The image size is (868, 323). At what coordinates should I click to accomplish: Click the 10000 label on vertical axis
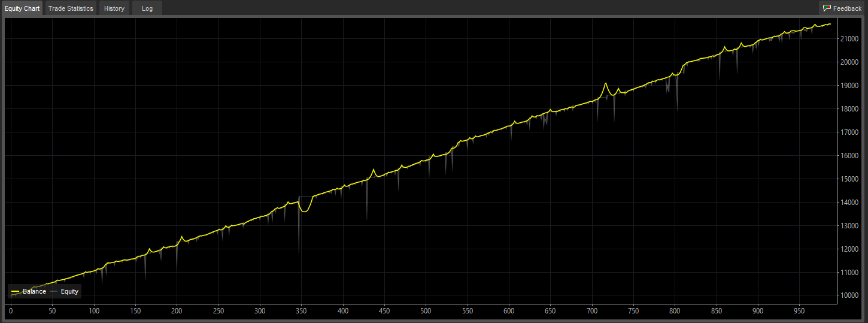[851, 295]
